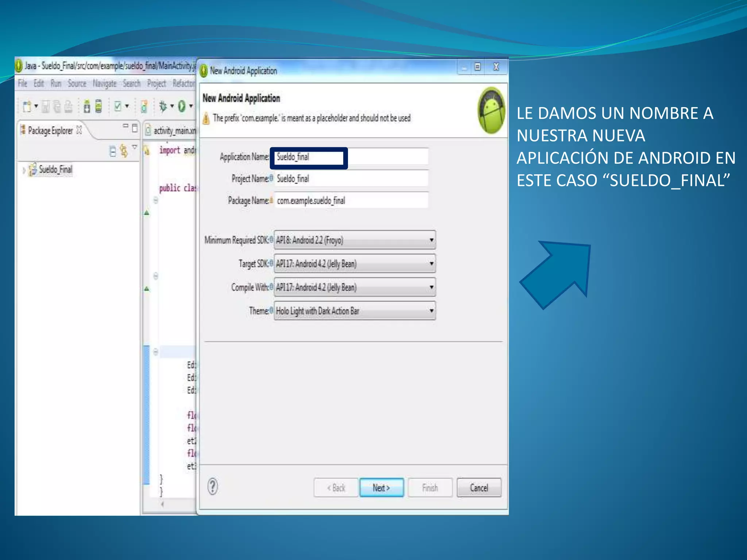Viewport: 747px width, 560px height.
Task: Click the green Run icon
Action: click(x=182, y=106)
